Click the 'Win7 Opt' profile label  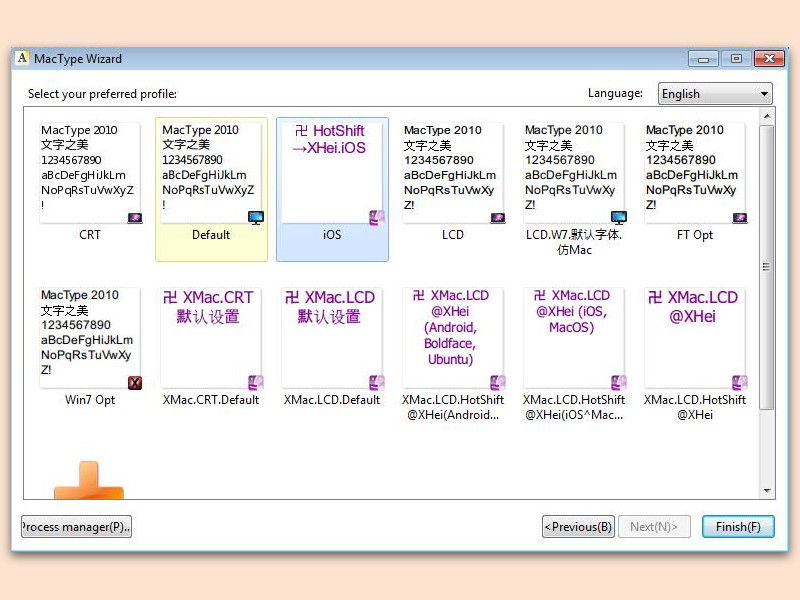click(90, 400)
